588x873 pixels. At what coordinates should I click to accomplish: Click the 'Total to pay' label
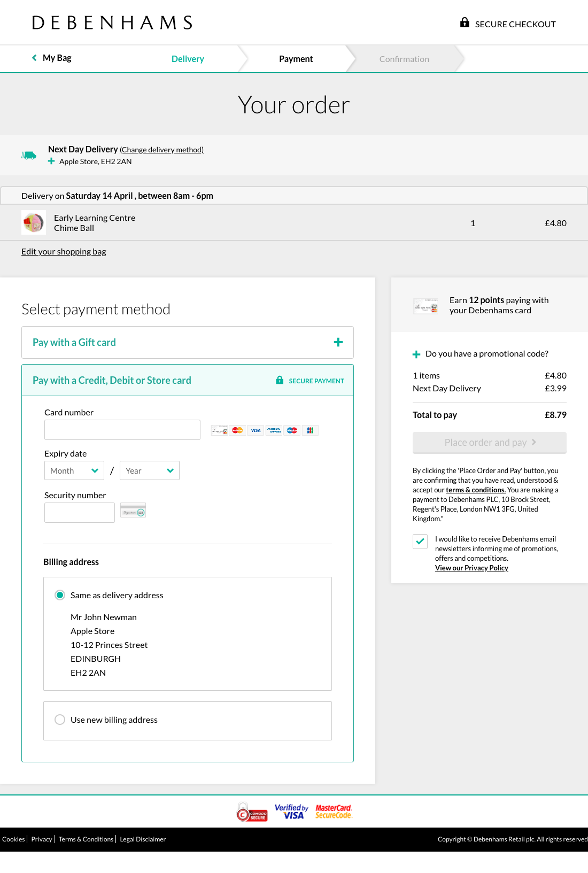click(x=435, y=415)
